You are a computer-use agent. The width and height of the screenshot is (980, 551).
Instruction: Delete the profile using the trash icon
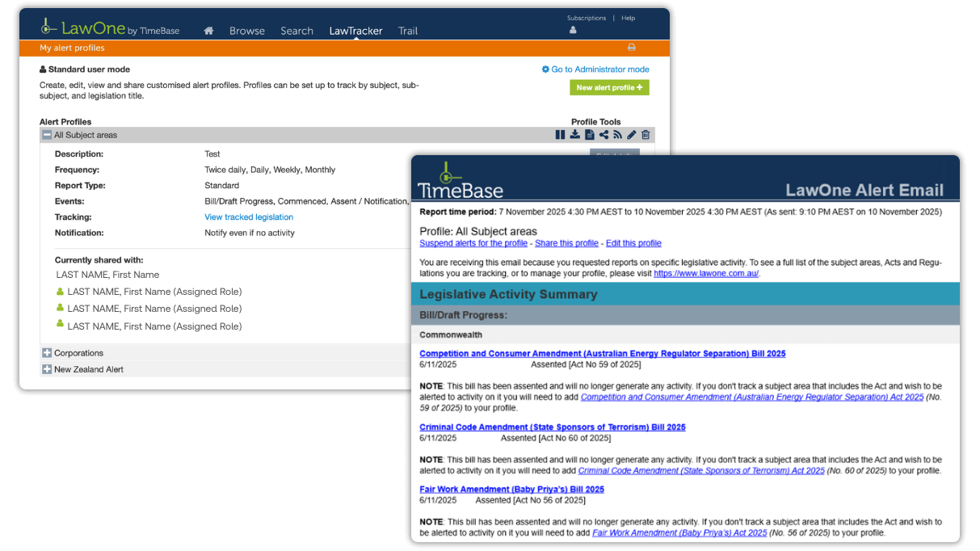click(x=645, y=134)
